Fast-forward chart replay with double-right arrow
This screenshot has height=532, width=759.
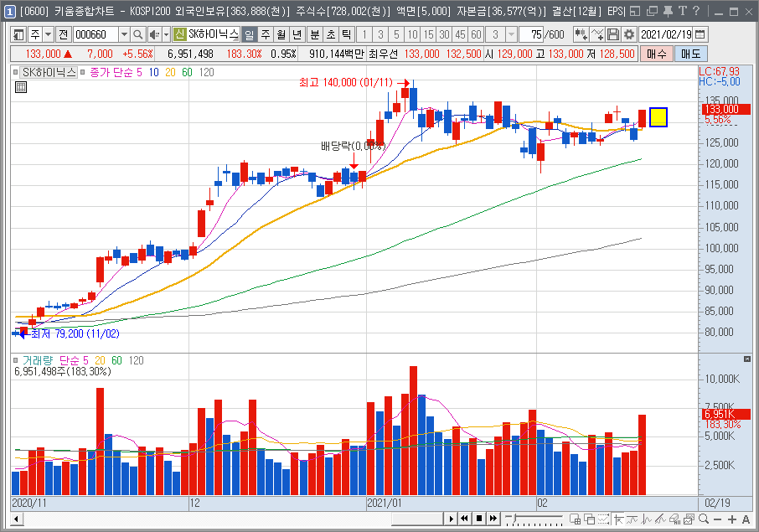[x=493, y=519]
